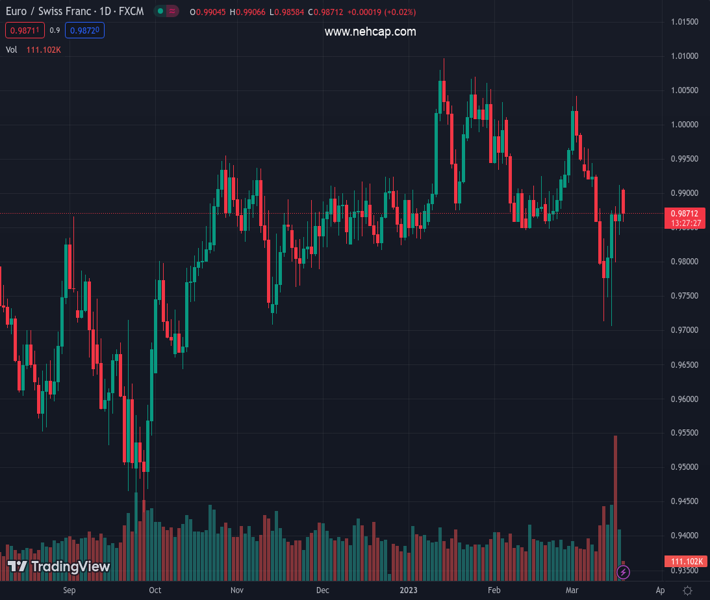Click the red sell price 0.9871 button
710x600 pixels.
(x=25, y=31)
